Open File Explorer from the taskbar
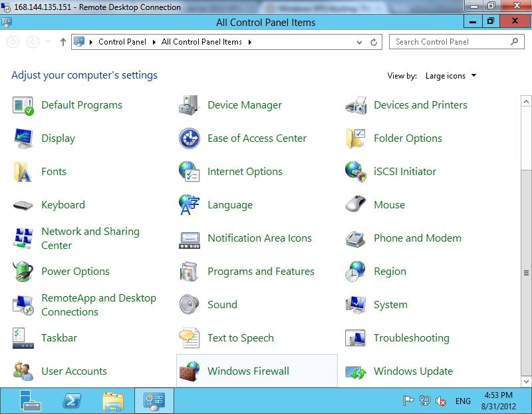This screenshot has width=532, height=414. click(113, 401)
